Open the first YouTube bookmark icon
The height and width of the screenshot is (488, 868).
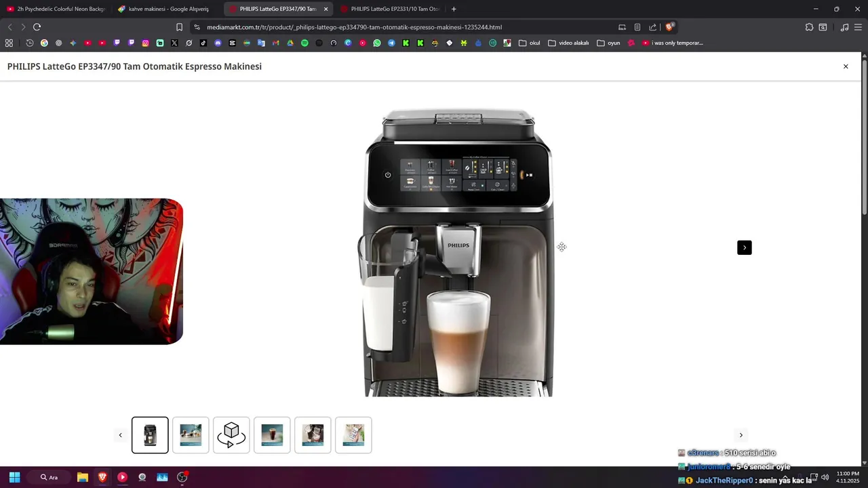pyautogui.click(x=87, y=43)
